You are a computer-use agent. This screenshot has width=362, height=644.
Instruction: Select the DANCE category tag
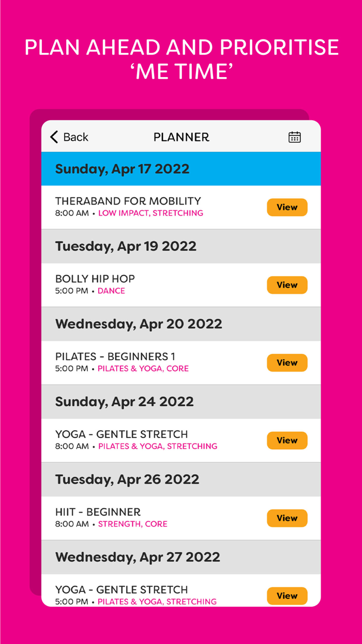[x=111, y=291]
